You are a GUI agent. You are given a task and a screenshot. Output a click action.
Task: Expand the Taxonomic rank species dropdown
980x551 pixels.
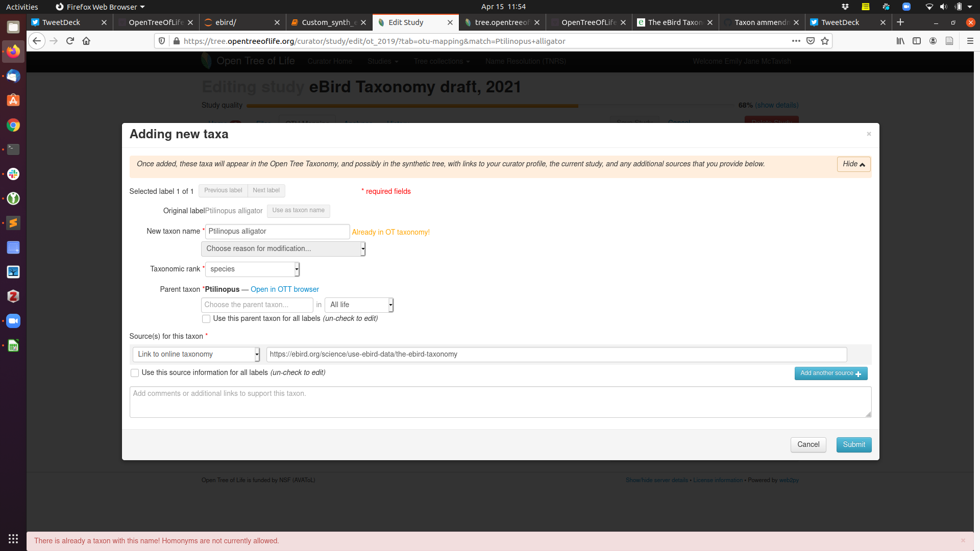252,269
